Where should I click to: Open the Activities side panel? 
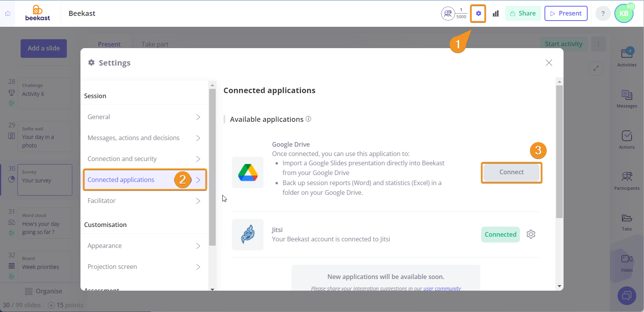(x=627, y=57)
